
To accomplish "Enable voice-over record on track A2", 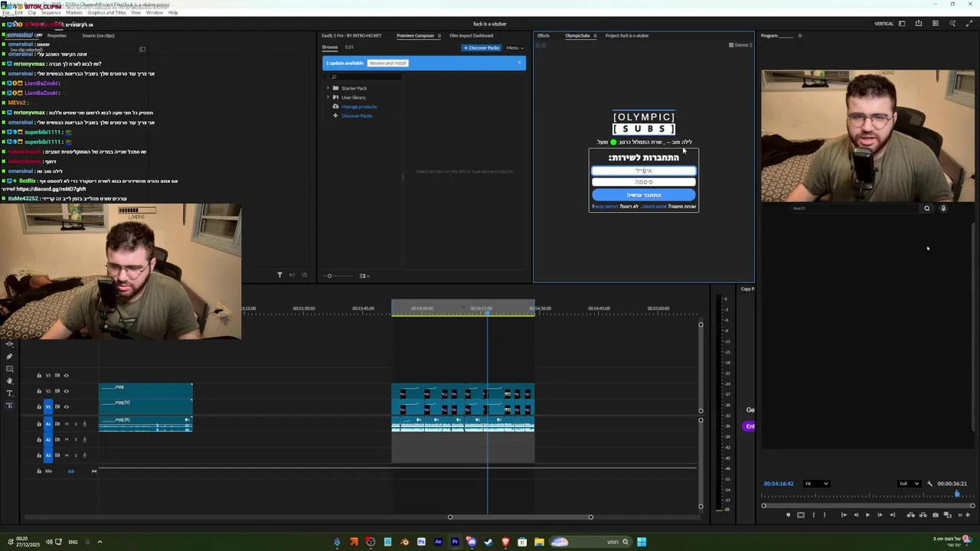I will pos(85,439).
